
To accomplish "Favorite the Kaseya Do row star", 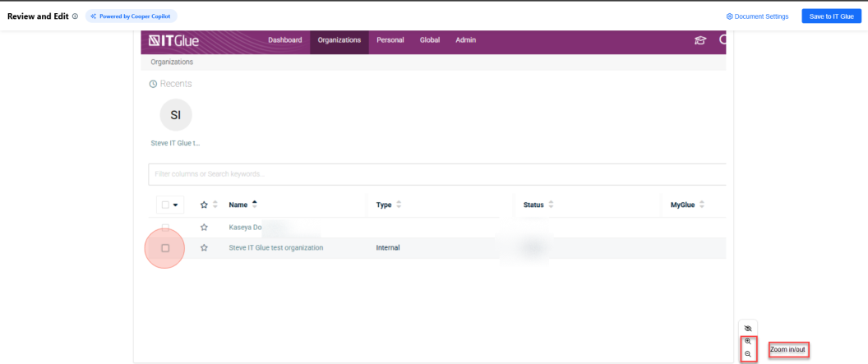I will [x=204, y=228].
